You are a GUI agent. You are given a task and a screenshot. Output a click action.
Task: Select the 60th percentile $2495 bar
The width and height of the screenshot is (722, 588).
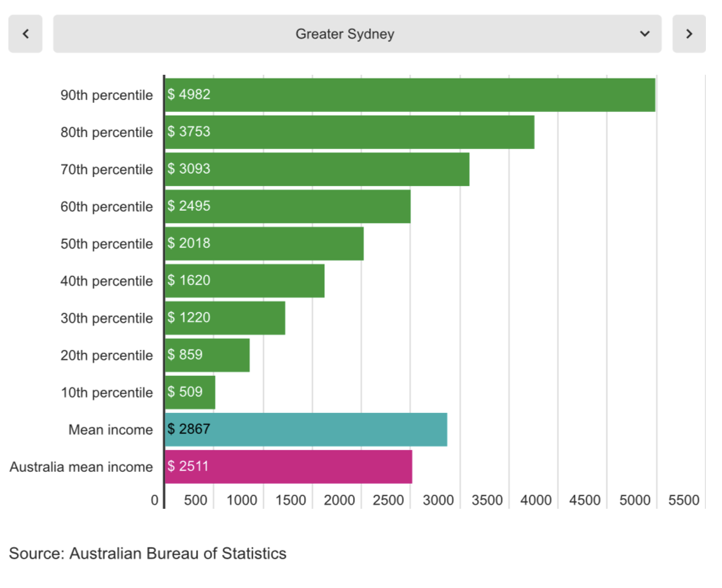click(287, 206)
